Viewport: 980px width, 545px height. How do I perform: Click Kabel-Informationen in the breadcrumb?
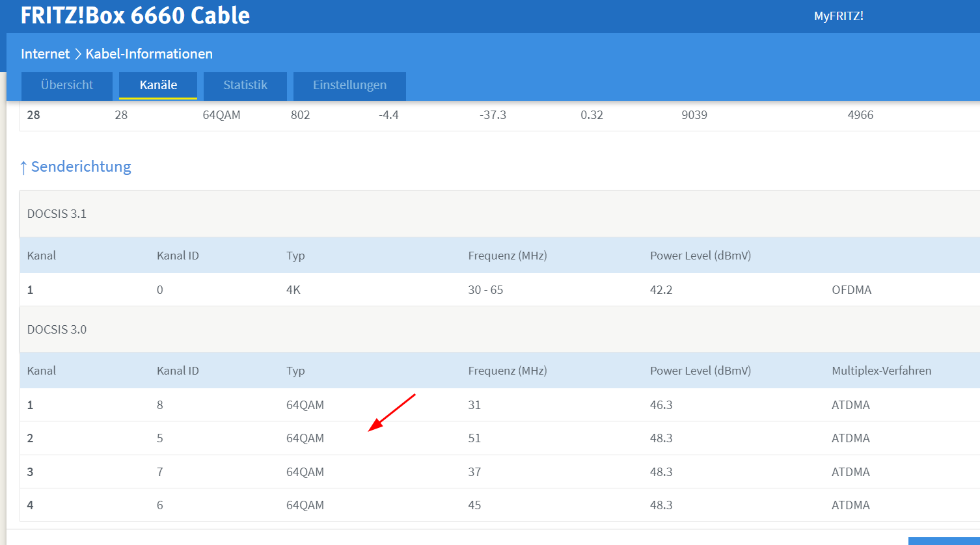point(149,54)
